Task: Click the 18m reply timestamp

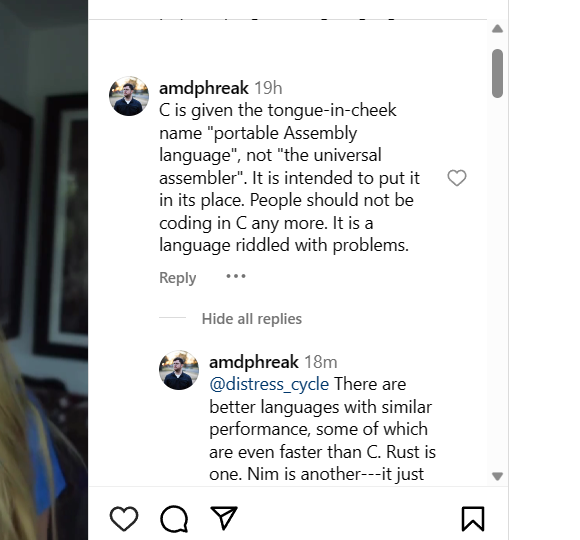Action: tap(321, 362)
